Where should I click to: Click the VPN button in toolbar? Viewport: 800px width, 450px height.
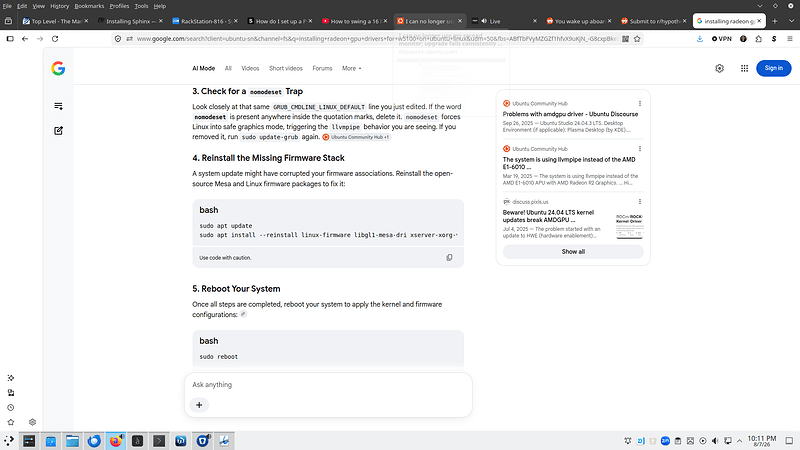point(722,39)
